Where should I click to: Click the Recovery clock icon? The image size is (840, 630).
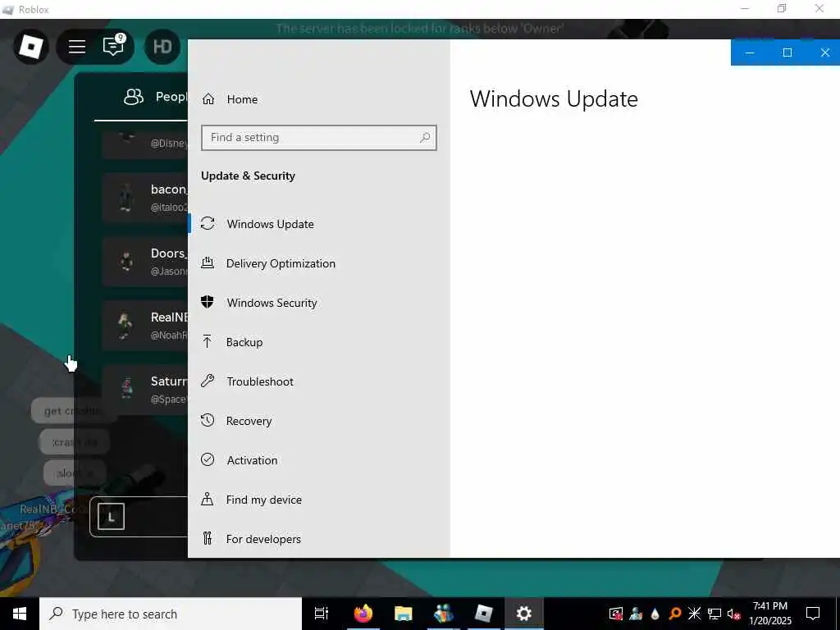[208, 420]
